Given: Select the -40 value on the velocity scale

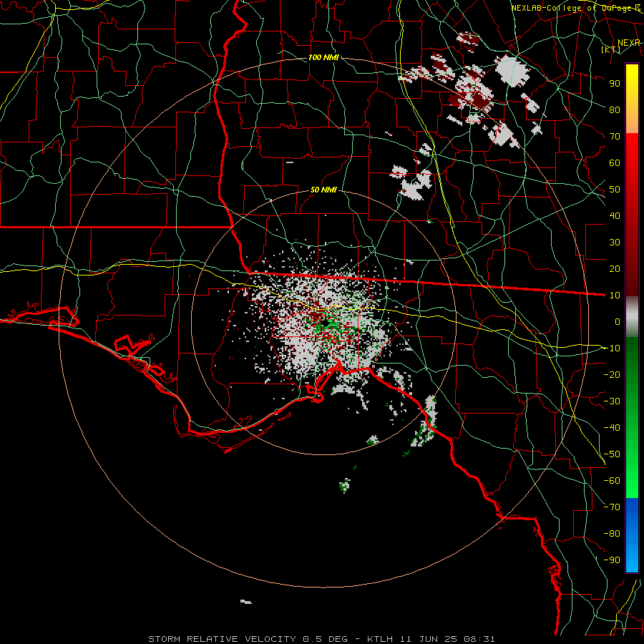Looking at the screenshot, I should [x=612, y=428].
